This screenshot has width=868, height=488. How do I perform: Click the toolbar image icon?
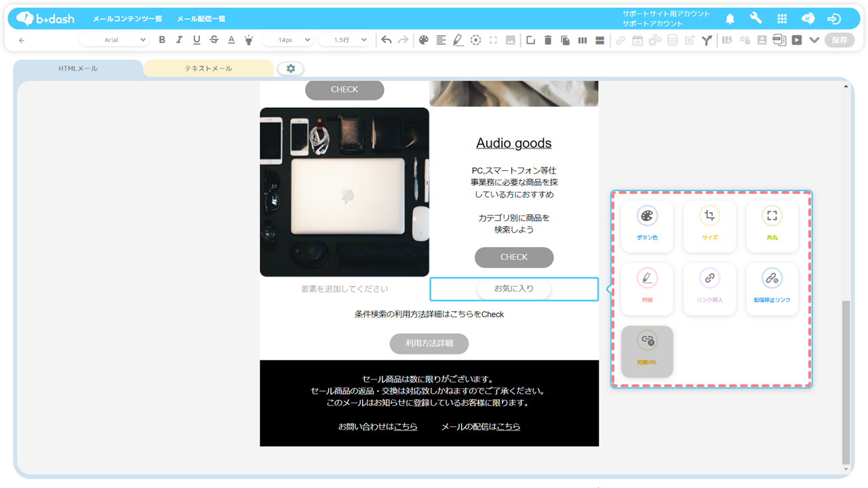tap(511, 40)
